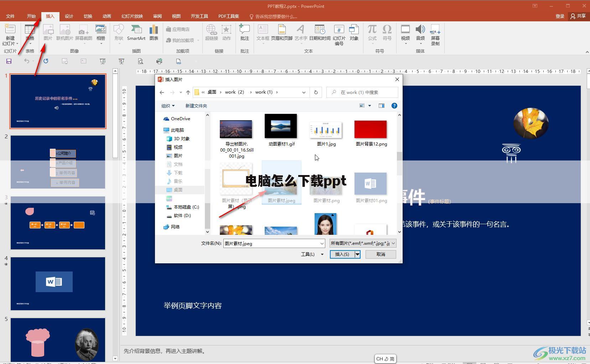Insert a SmartArt graphic
590x364 pixels.
[136, 33]
